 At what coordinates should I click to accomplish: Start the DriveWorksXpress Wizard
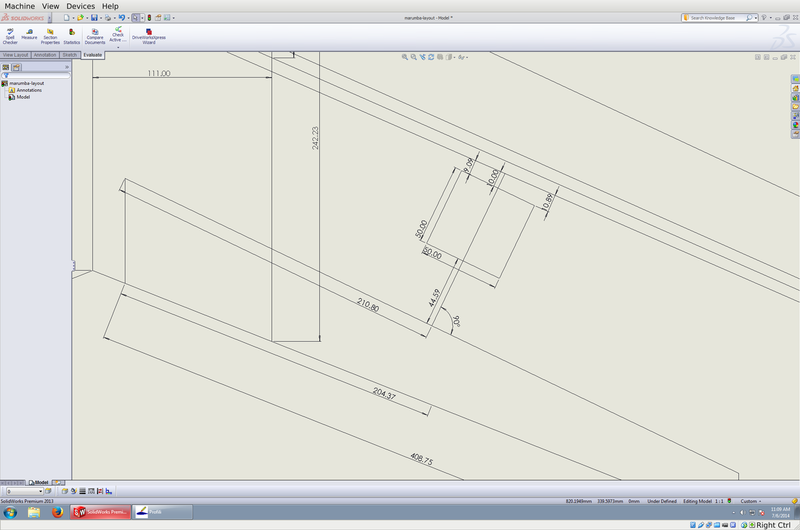(x=149, y=36)
